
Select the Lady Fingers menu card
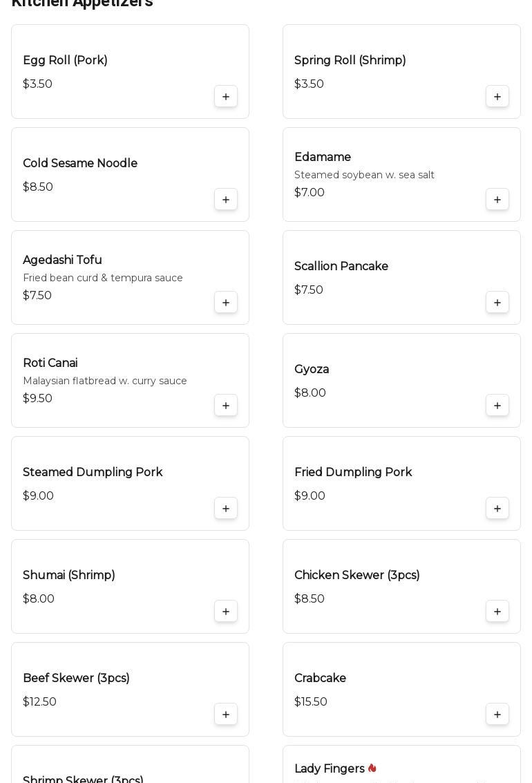[401, 766]
